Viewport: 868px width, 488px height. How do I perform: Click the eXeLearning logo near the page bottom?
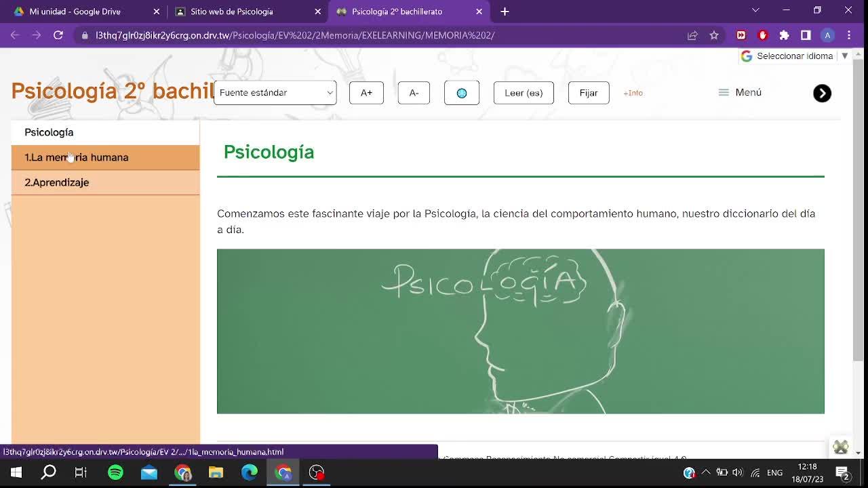coord(841,447)
